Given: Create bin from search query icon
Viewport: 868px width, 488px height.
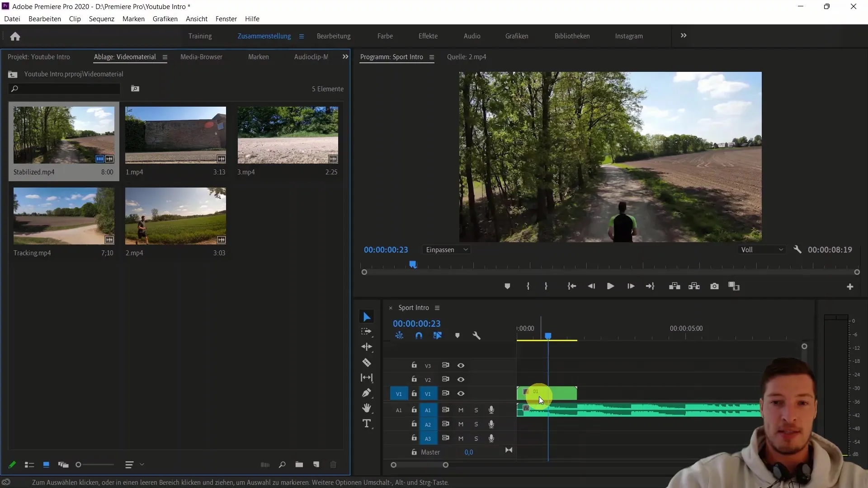Looking at the screenshot, I should [135, 89].
